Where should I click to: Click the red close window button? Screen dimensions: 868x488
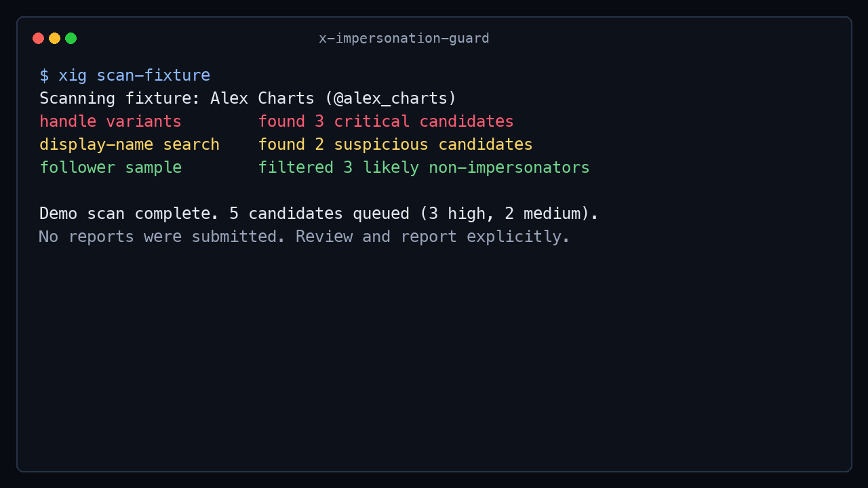[38, 39]
